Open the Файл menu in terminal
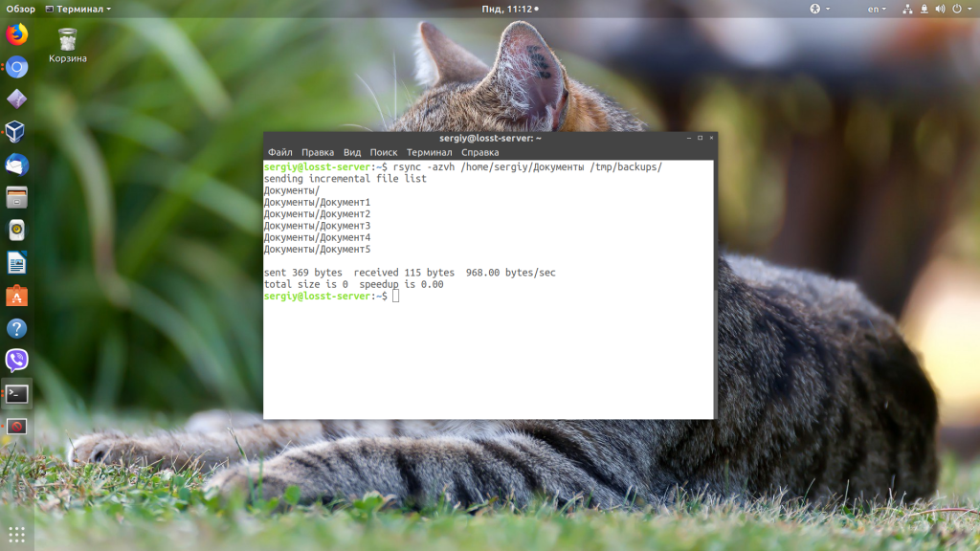 [x=279, y=152]
